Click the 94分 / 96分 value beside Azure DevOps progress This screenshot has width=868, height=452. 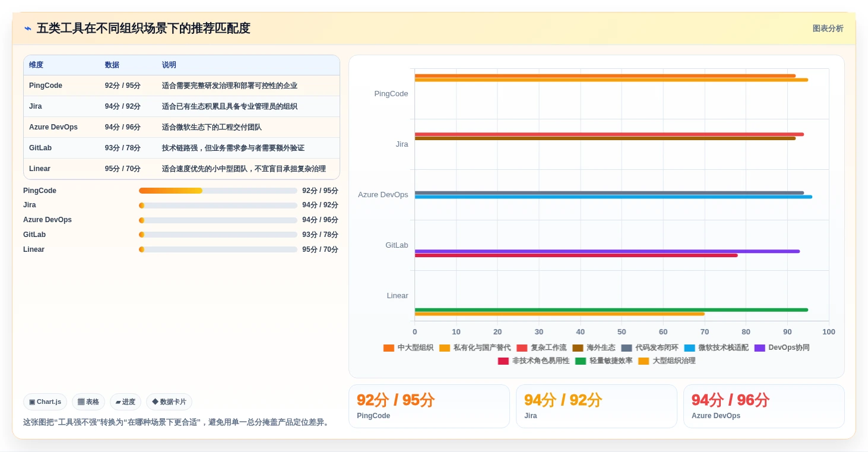click(320, 220)
